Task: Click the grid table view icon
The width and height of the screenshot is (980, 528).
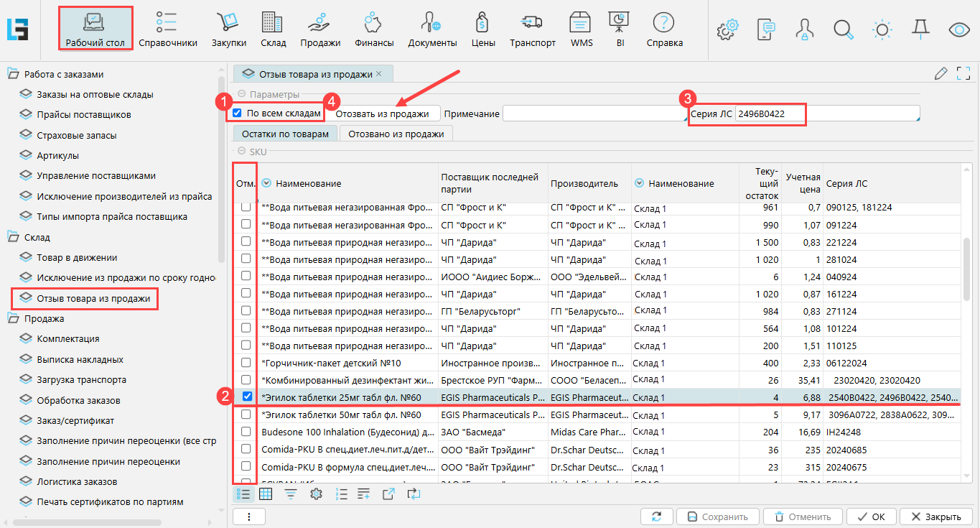Action: (x=266, y=494)
